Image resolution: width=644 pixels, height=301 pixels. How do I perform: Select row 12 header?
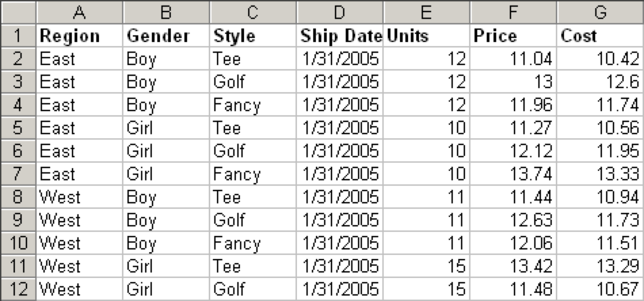pyautogui.click(x=18, y=289)
